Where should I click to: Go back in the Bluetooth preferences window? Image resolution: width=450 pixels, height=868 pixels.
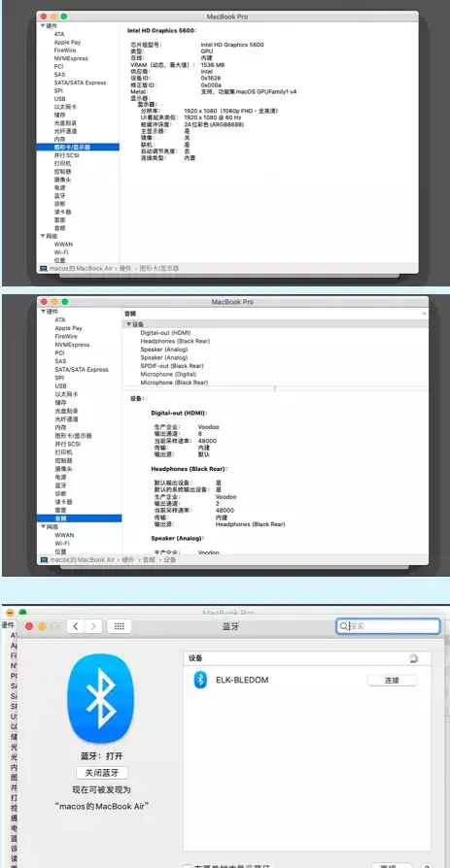pos(76,626)
